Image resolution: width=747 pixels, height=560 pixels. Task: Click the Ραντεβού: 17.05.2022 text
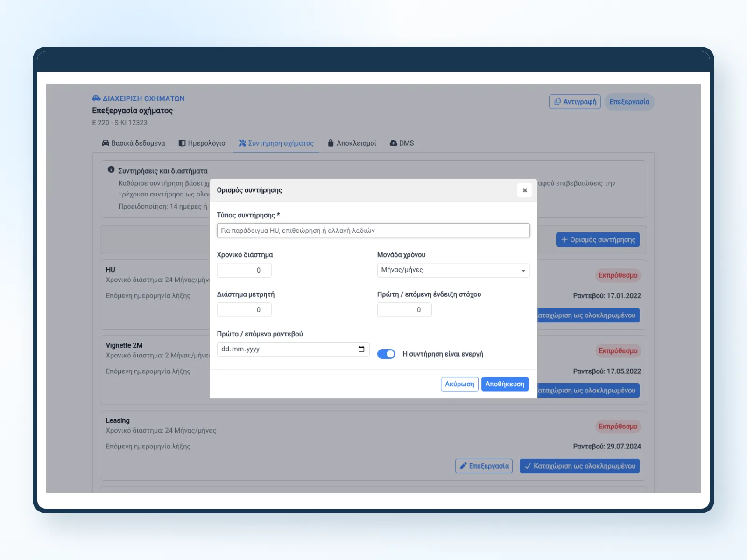(x=607, y=371)
